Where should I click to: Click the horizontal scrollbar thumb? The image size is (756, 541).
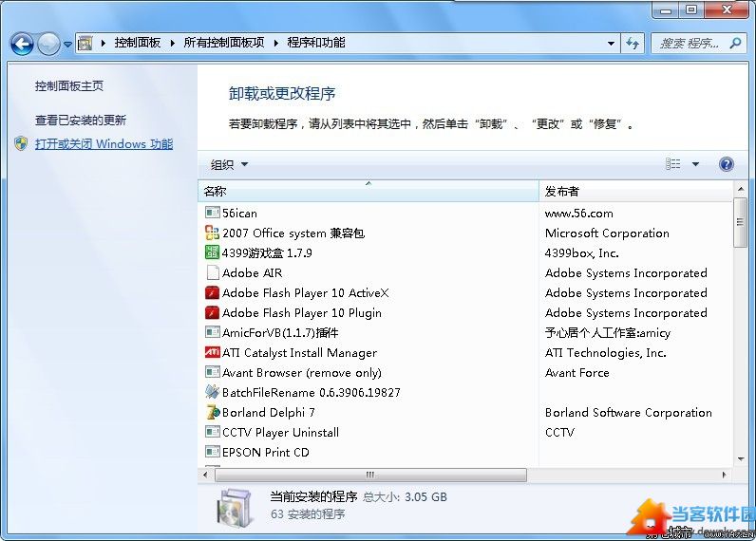coord(370,475)
